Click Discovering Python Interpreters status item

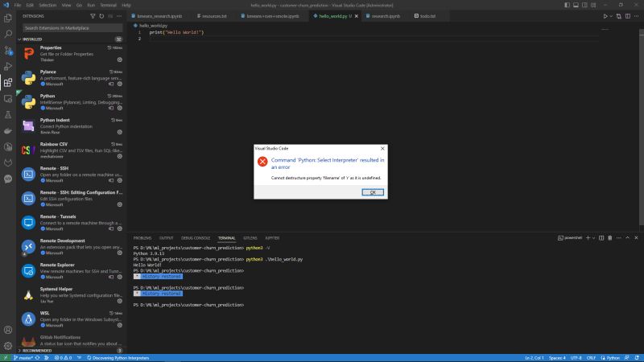click(118, 358)
